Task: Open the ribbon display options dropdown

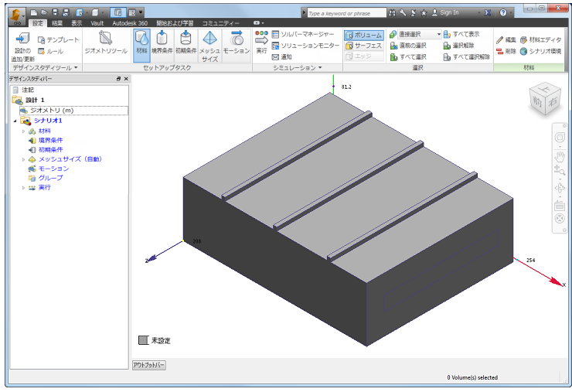Action: click(259, 23)
